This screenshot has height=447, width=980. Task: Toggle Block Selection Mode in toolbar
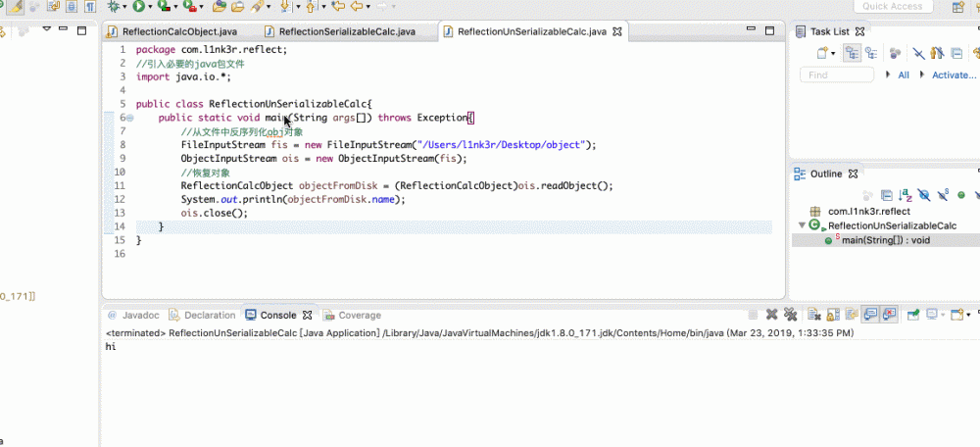72,6
